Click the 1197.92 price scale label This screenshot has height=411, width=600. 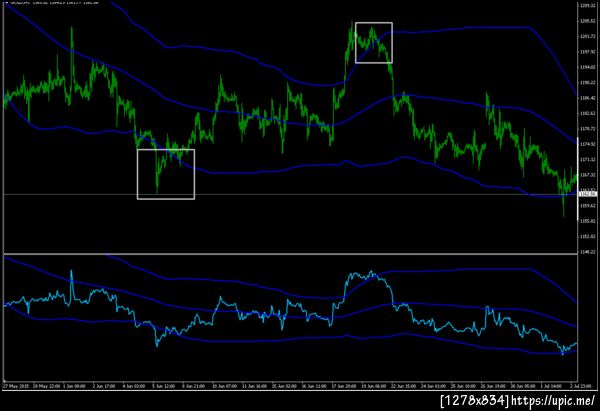pos(589,52)
